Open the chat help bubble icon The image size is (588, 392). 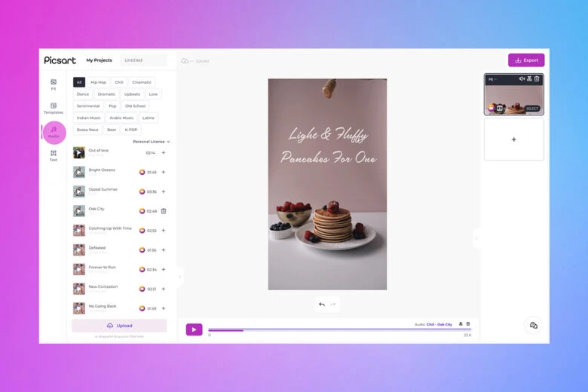534,326
